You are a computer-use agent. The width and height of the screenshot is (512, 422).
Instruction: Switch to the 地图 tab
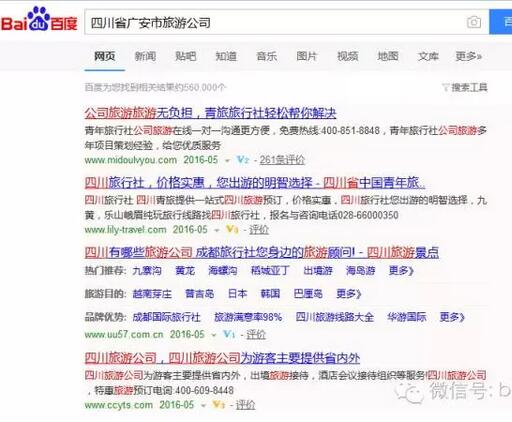pyautogui.click(x=388, y=56)
